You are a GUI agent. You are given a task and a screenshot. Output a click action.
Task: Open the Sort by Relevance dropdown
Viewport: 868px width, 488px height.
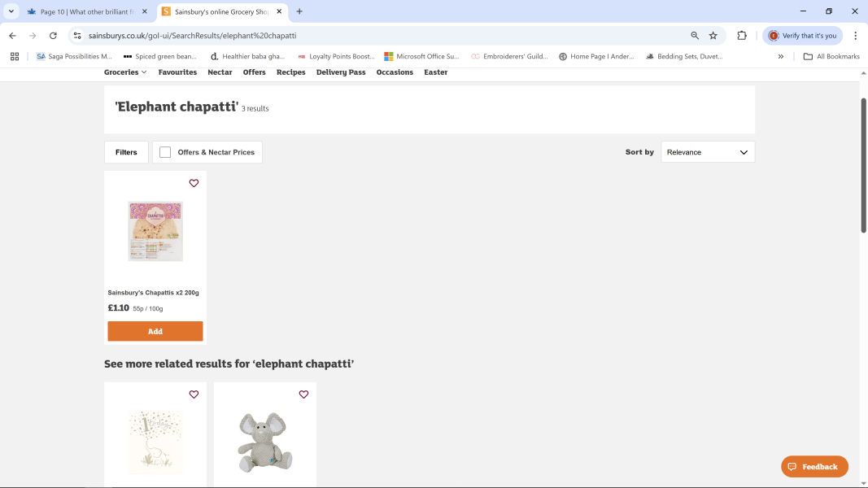707,152
